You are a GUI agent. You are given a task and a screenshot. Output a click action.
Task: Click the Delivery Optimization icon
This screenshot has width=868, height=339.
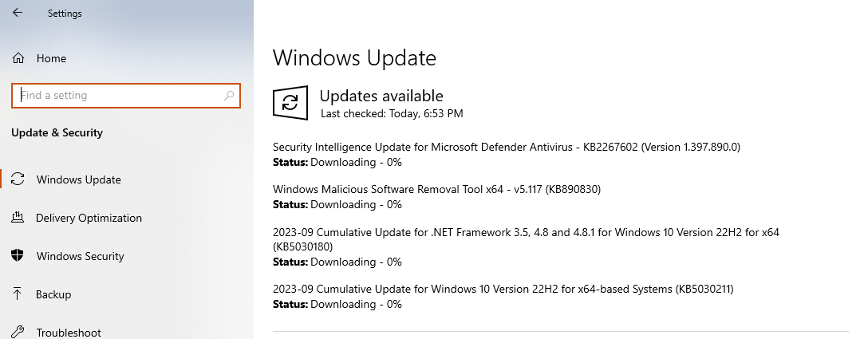coord(18,217)
